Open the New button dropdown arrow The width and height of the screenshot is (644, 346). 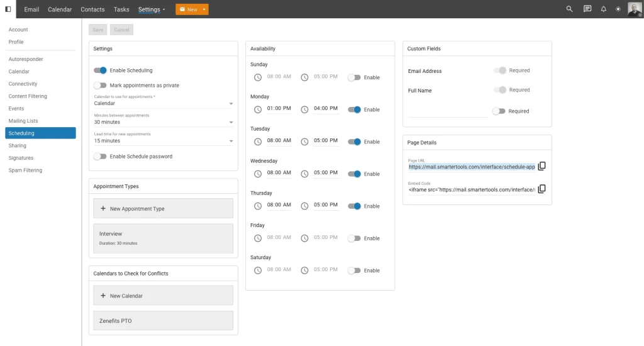204,9
